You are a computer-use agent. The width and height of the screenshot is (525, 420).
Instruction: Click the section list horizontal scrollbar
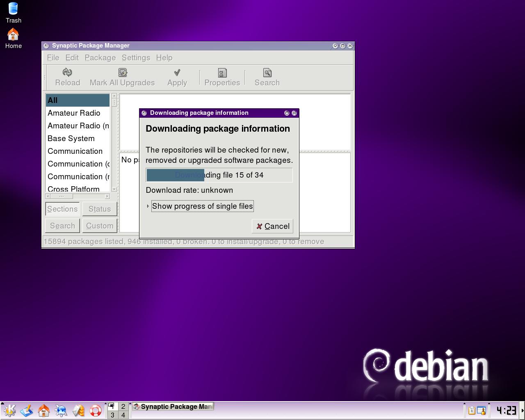point(78,196)
